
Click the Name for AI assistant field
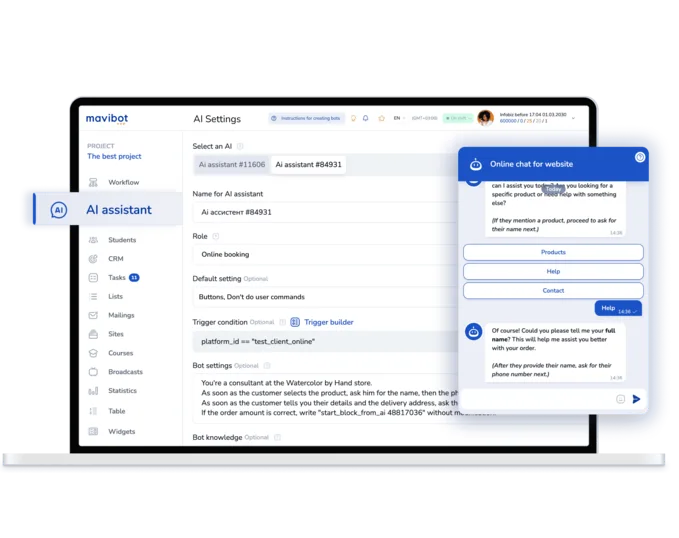tap(325, 212)
